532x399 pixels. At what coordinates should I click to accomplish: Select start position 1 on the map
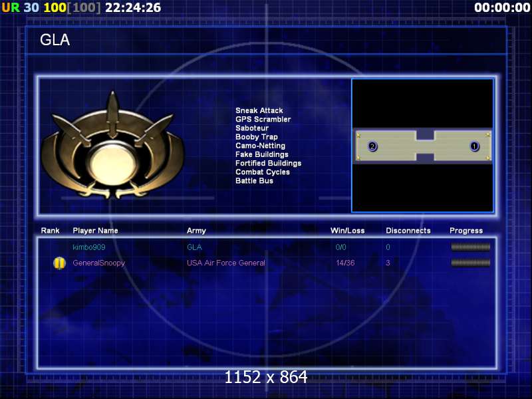pos(474,146)
